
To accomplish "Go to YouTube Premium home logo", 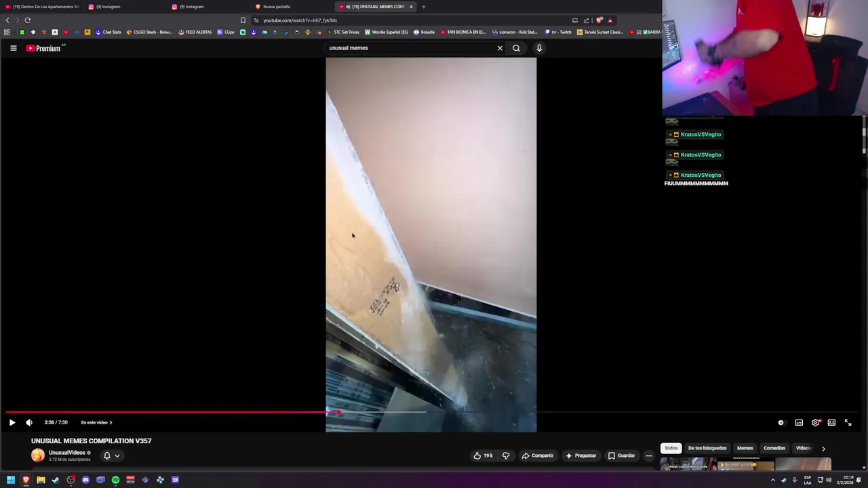I will click(x=45, y=48).
